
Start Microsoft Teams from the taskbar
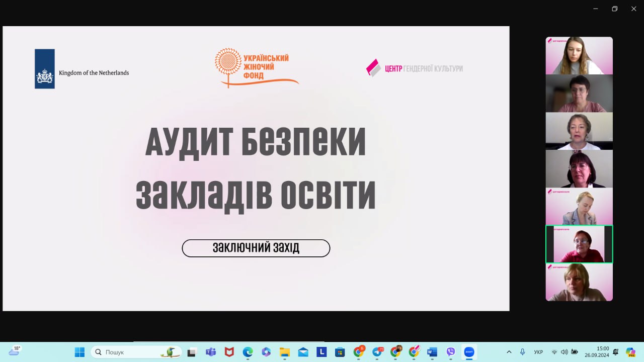210,352
